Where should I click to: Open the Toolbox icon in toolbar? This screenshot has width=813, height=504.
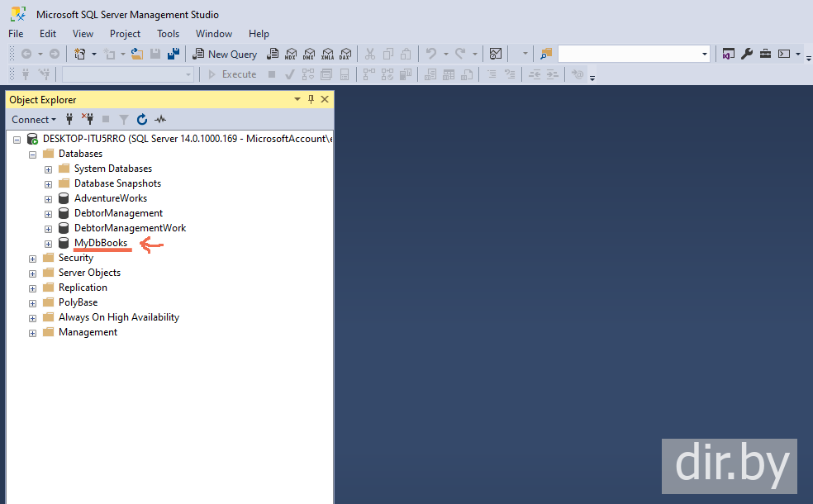click(x=765, y=54)
